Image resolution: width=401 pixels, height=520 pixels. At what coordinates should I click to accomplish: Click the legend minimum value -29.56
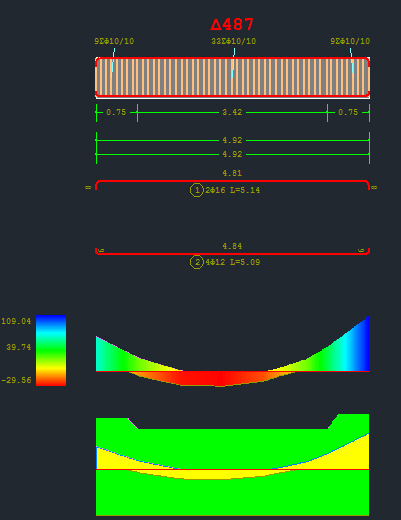pos(16,380)
